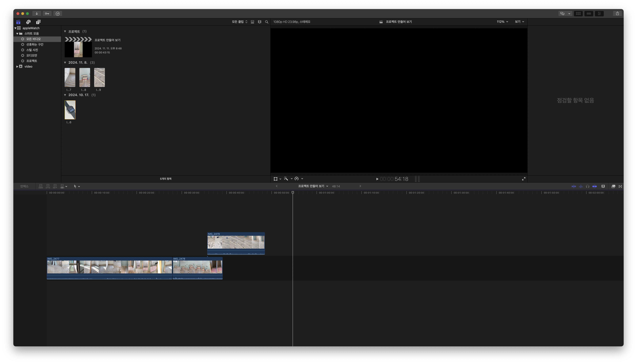Open the keyword editor key icon
Screen dimensions: 637x364
click(47, 13)
